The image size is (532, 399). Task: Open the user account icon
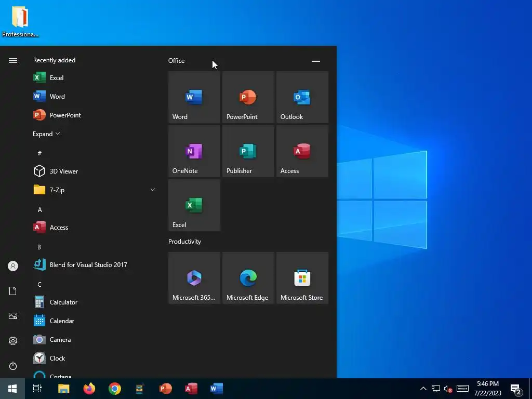[x=13, y=266]
